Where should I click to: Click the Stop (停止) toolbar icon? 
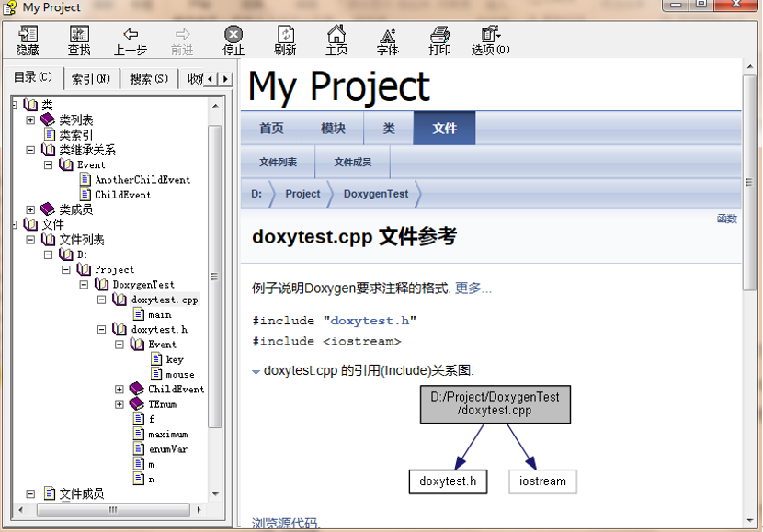click(x=233, y=35)
